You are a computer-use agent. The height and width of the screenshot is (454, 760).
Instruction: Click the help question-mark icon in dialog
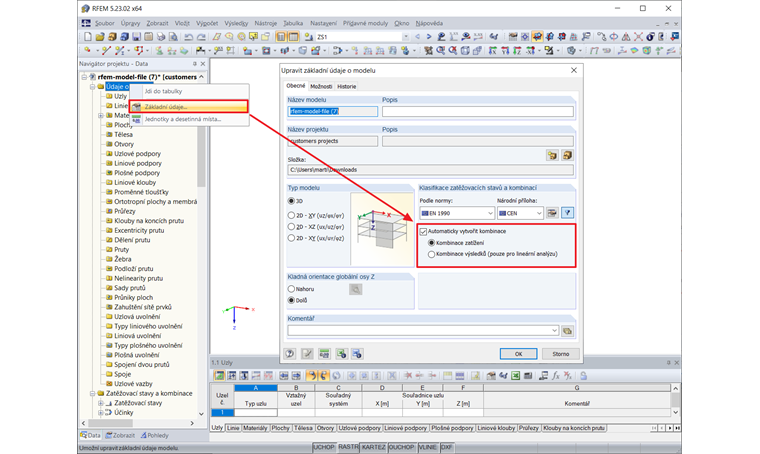tap(290, 354)
